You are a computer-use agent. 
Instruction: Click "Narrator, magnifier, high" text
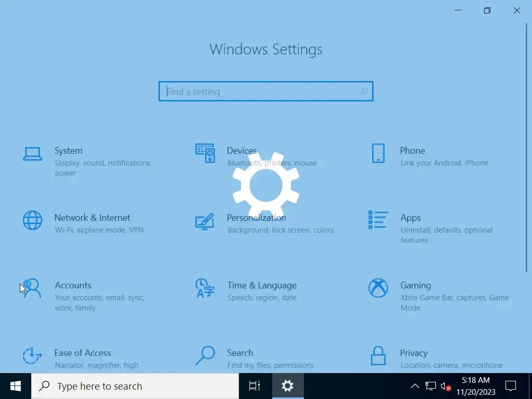coord(97,365)
